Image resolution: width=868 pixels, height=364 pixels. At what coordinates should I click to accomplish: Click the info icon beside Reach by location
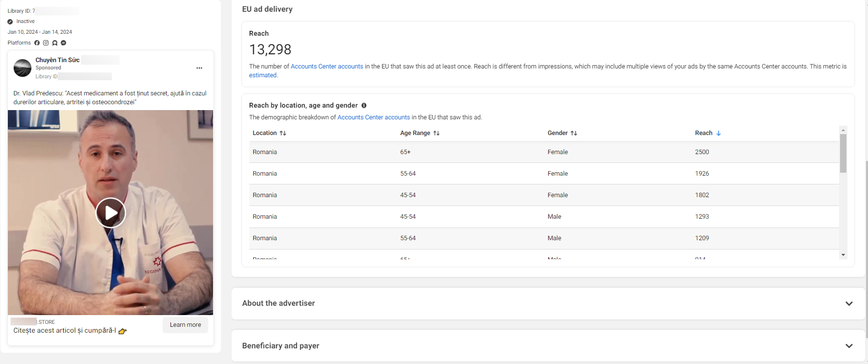tap(364, 106)
